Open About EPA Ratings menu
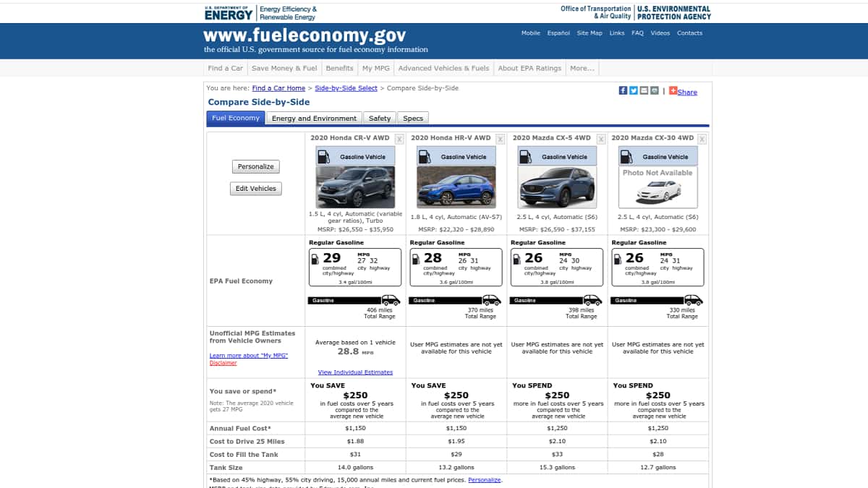Viewport: 868px width, 488px height. tap(529, 68)
